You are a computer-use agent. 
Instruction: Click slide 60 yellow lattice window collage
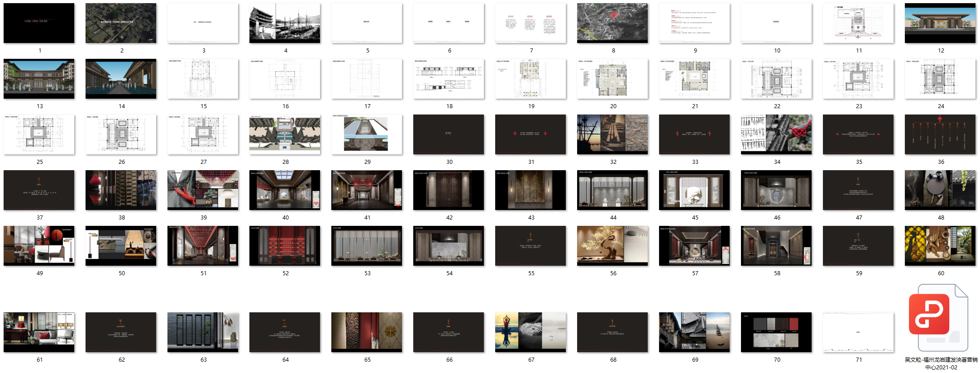pos(940,246)
